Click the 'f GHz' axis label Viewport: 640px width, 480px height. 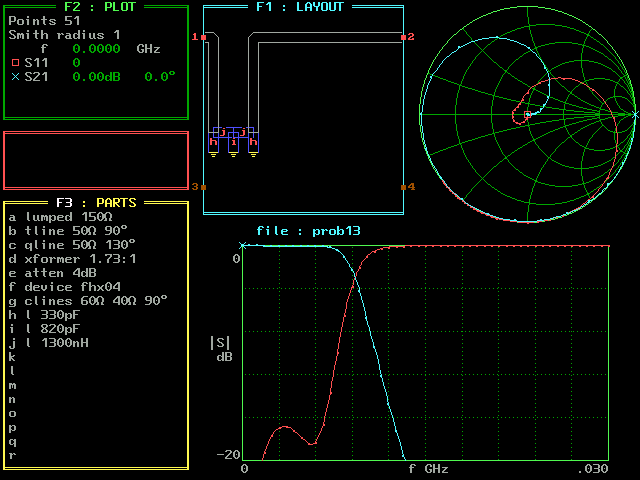pyautogui.click(x=429, y=469)
